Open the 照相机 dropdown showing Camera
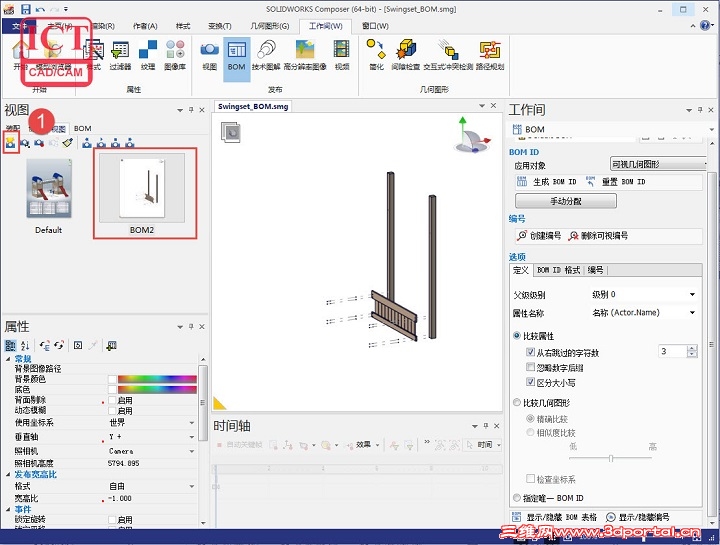 pyautogui.click(x=152, y=451)
